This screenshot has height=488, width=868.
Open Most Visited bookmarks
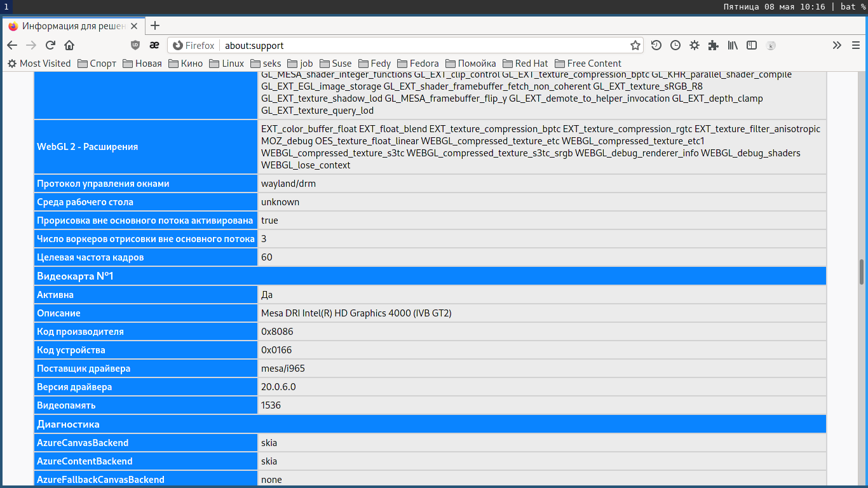click(39, 64)
